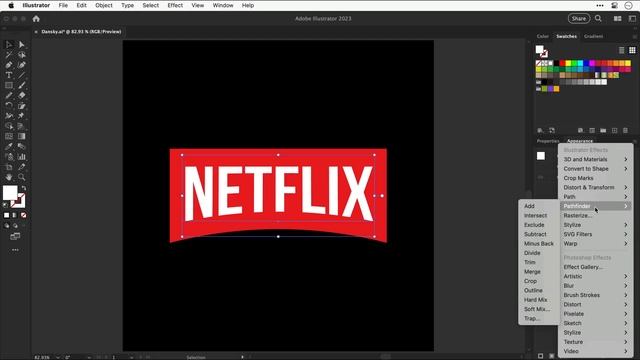Image resolution: width=640 pixels, height=360 pixels.
Task: Switch Swatches panel to list view
Action: tap(622, 50)
